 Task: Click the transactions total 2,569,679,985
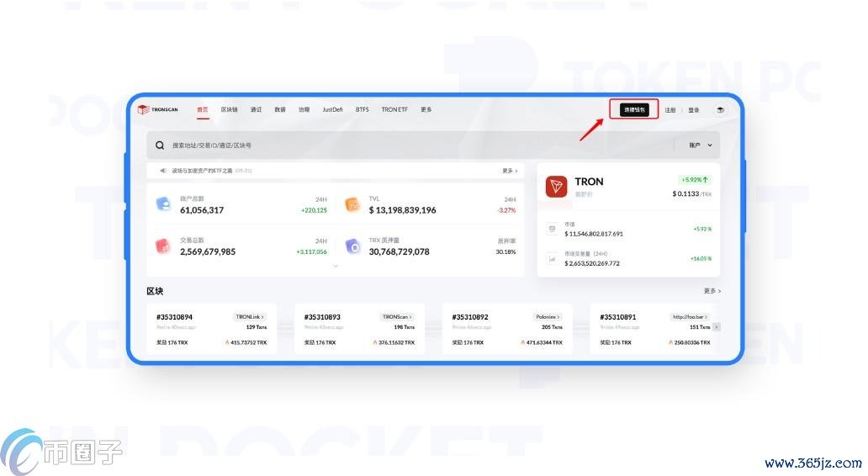click(208, 251)
